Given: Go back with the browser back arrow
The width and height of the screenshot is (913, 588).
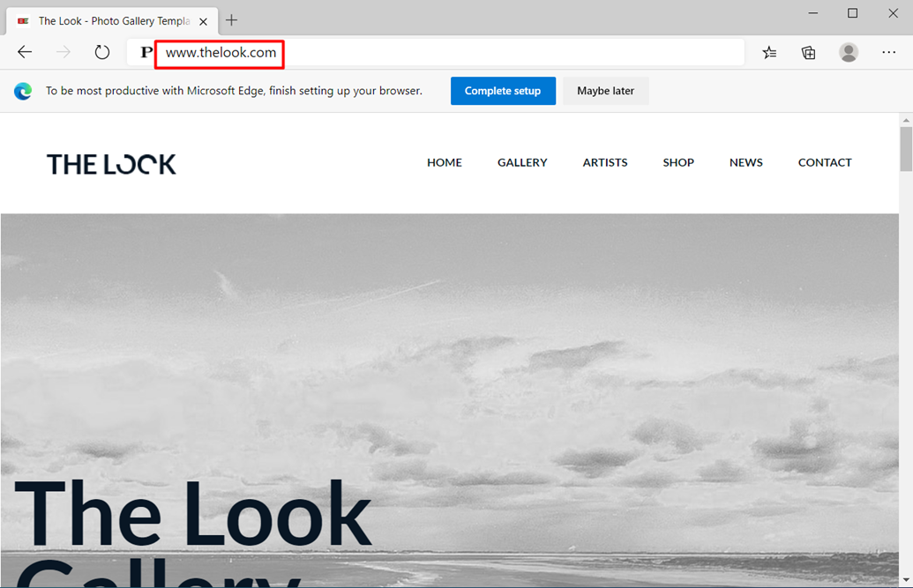Looking at the screenshot, I should (x=25, y=52).
